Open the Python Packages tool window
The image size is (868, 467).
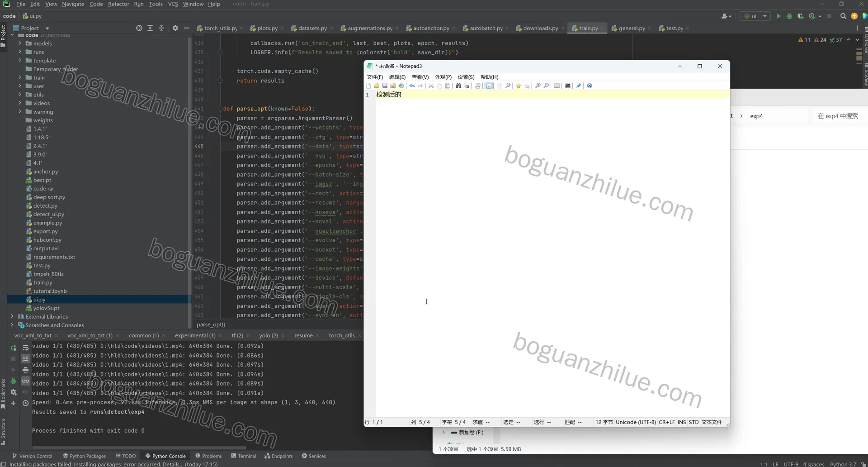(x=84, y=456)
